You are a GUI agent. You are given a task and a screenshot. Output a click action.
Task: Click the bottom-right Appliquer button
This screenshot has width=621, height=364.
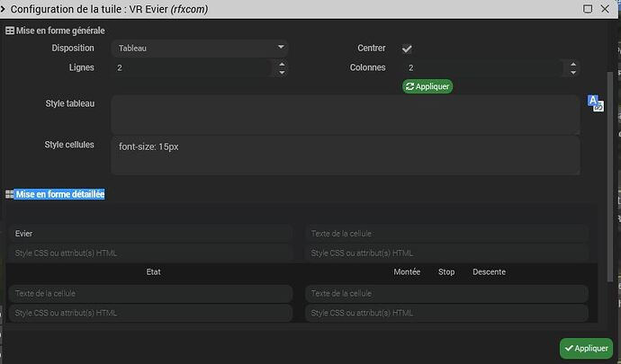click(x=586, y=348)
